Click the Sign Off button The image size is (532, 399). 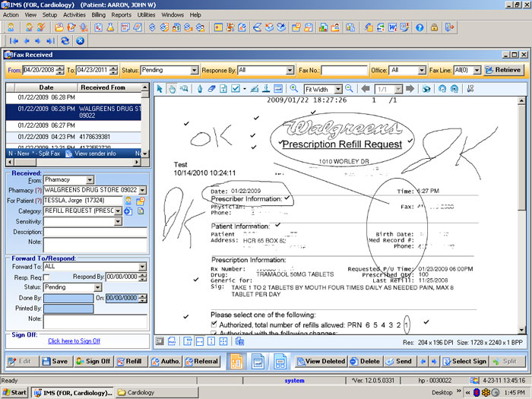(x=93, y=361)
